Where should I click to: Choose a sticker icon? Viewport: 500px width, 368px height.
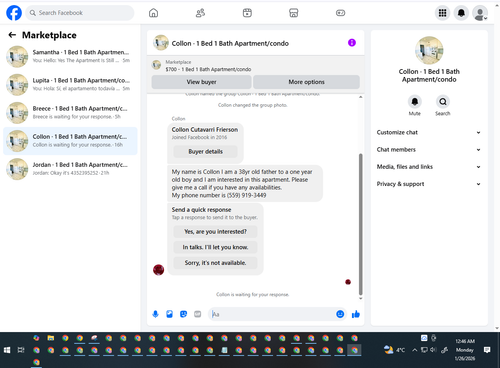(x=183, y=314)
